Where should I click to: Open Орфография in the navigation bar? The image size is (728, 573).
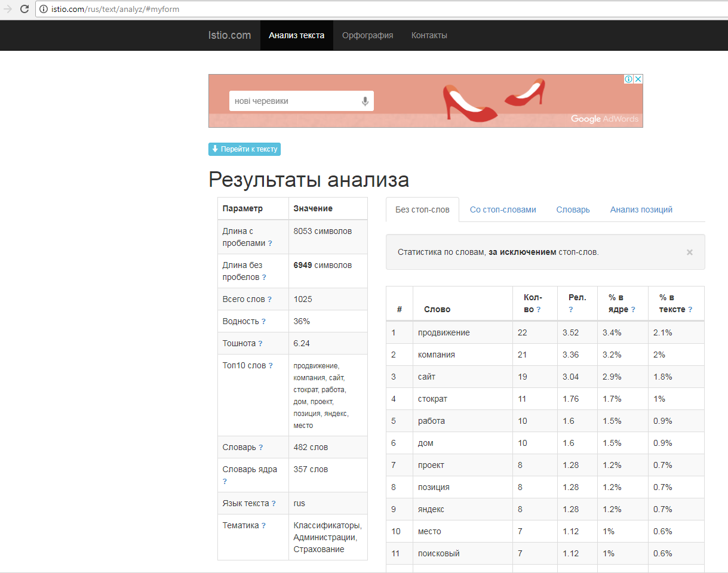[367, 35]
